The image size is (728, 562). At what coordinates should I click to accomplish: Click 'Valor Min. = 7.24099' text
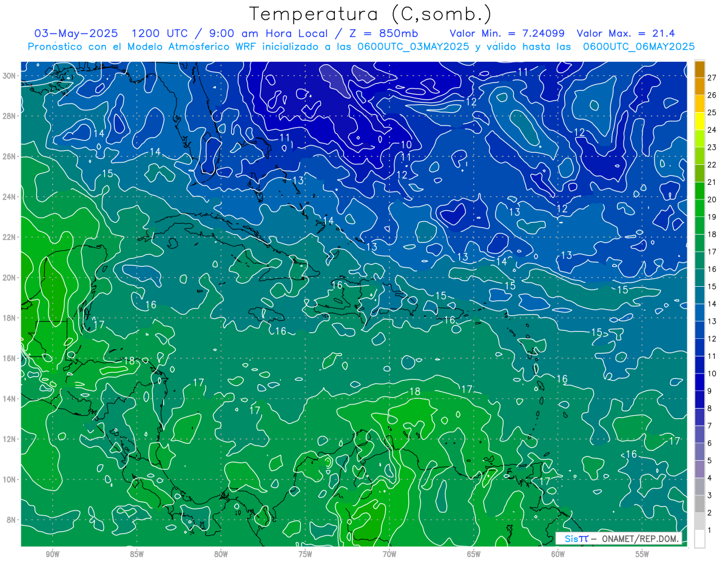point(507,33)
